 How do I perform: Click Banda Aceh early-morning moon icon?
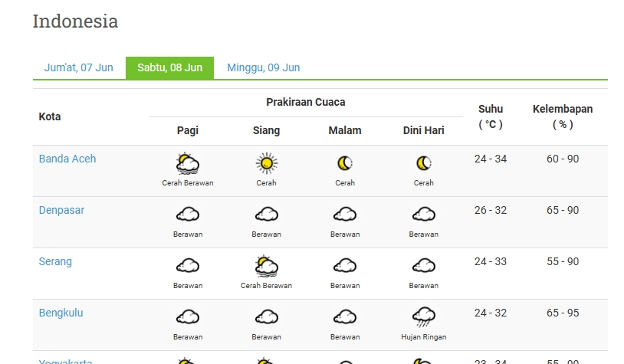click(424, 163)
